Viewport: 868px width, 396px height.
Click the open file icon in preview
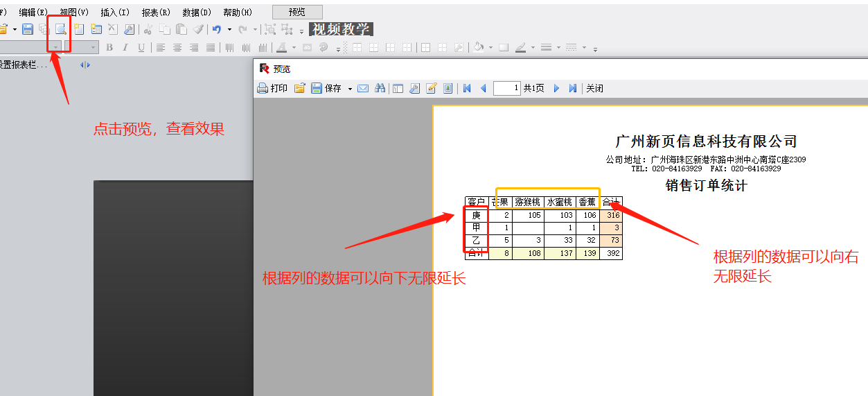(x=300, y=88)
